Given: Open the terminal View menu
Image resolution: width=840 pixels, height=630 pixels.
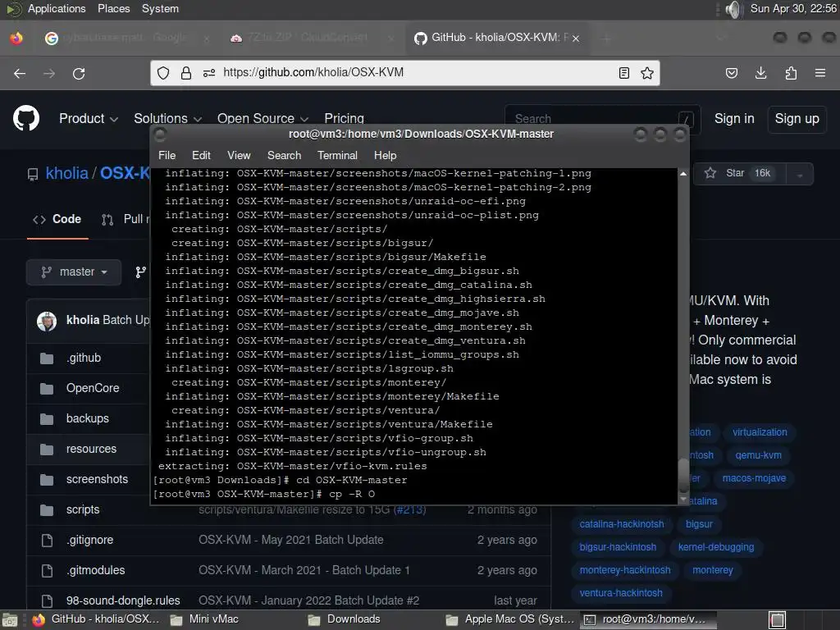Looking at the screenshot, I should pyautogui.click(x=239, y=155).
